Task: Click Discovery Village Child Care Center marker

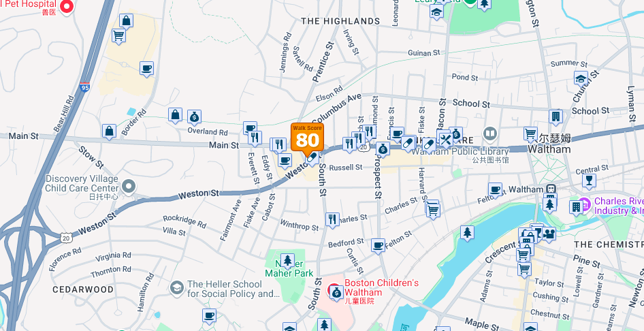Action: (x=129, y=187)
